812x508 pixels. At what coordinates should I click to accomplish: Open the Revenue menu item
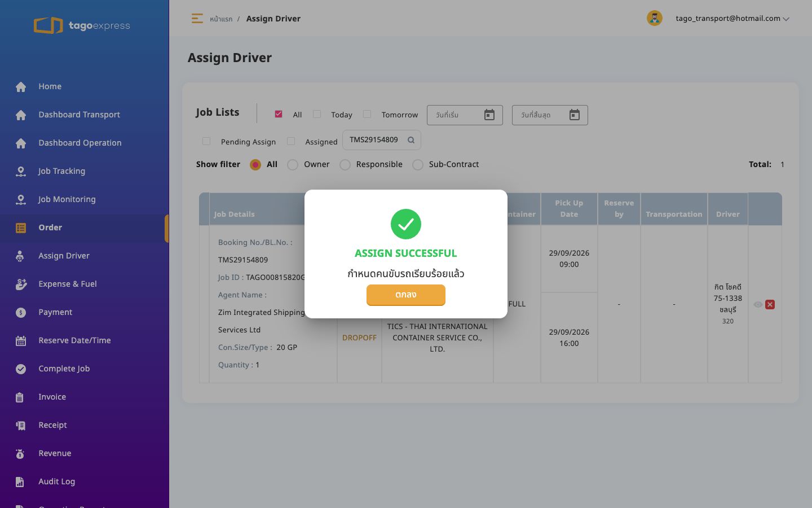point(85,453)
